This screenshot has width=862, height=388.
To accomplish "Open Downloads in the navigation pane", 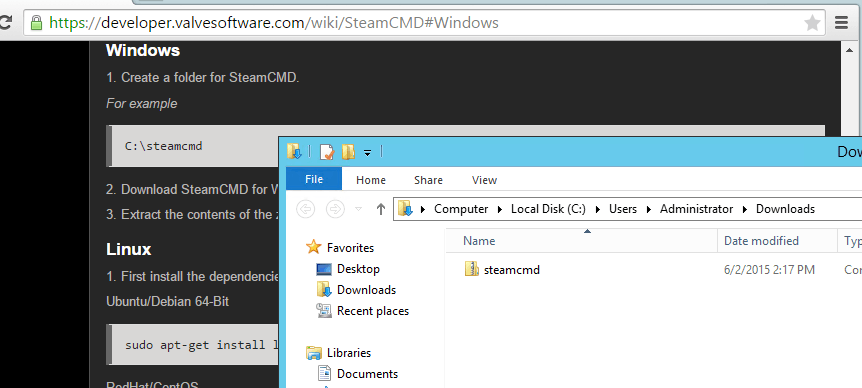I will pyautogui.click(x=366, y=290).
